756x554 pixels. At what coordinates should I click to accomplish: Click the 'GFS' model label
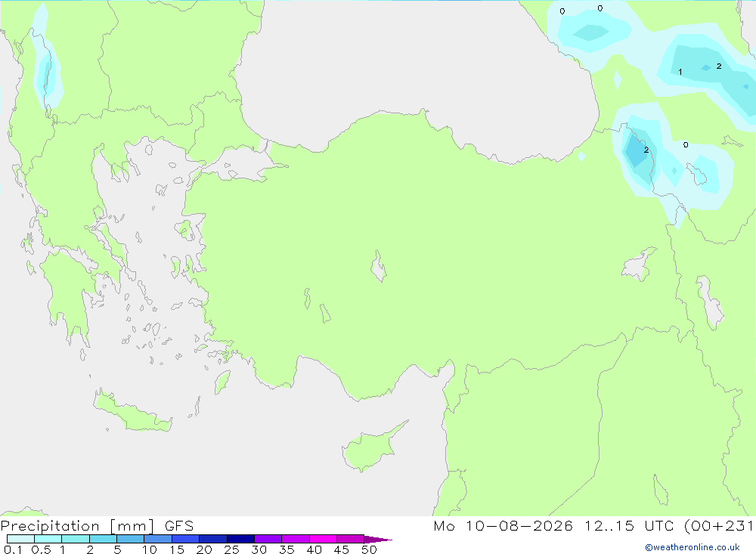tap(179, 526)
